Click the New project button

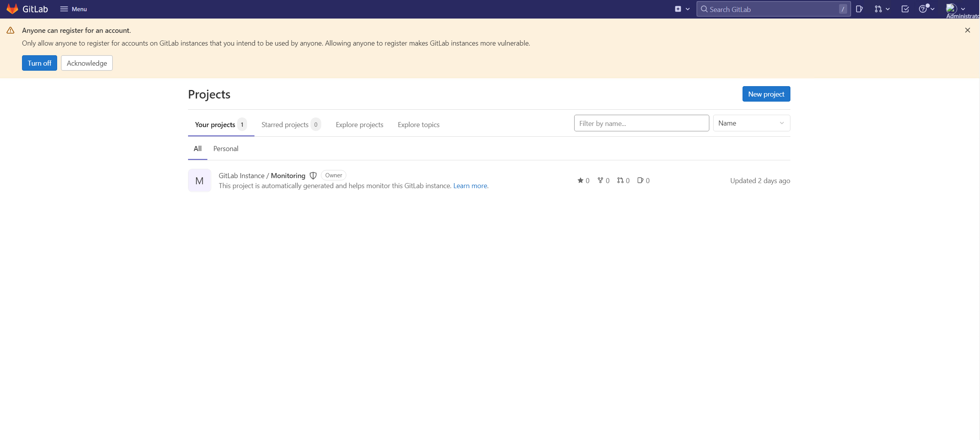point(766,94)
